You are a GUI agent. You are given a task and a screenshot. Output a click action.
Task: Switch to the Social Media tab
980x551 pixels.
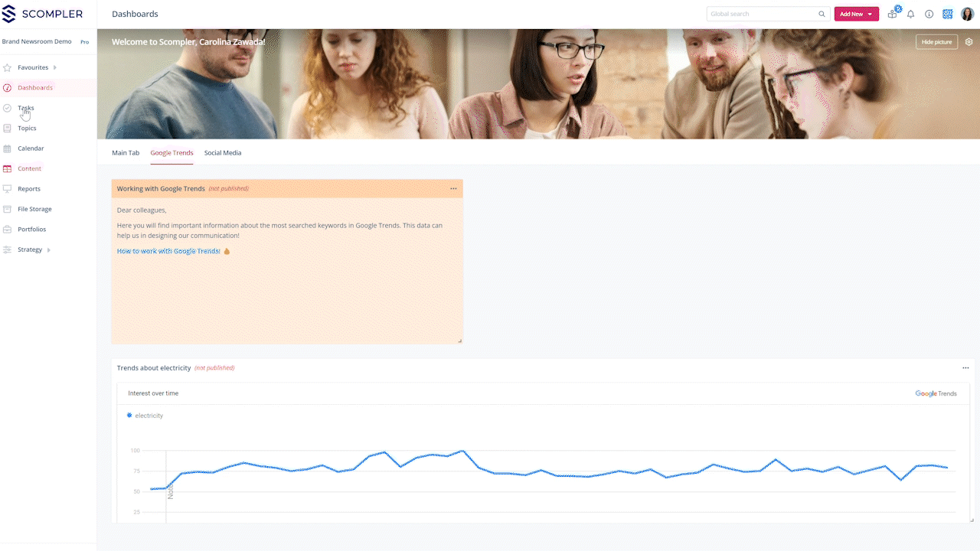point(223,153)
